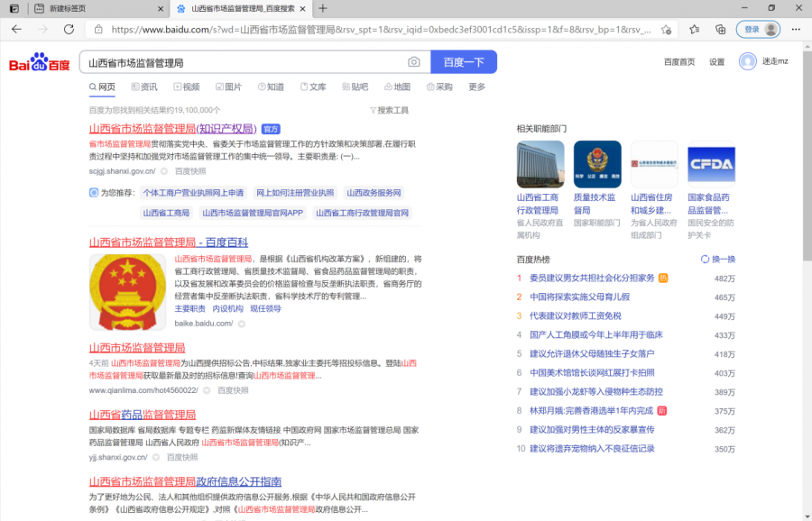Open the 设置 link at the top right
The width and height of the screenshot is (812, 521).
(716, 62)
